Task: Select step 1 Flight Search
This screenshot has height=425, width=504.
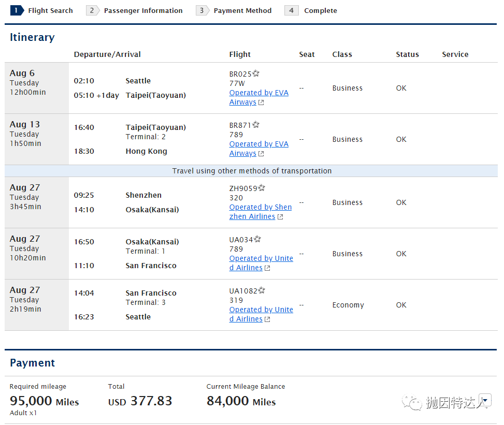Action: (x=42, y=10)
